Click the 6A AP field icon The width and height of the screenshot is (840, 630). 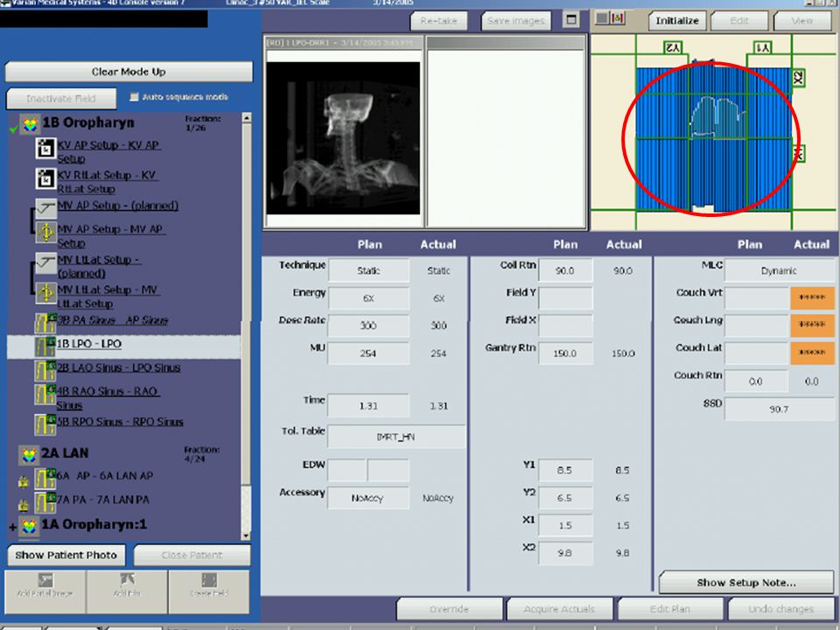[45, 478]
